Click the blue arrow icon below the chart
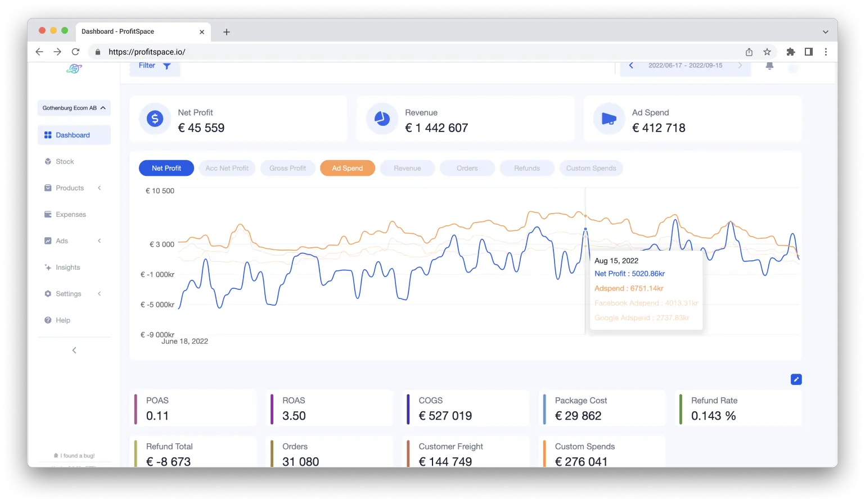The width and height of the screenshot is (865, 504). tap(796, 379)
